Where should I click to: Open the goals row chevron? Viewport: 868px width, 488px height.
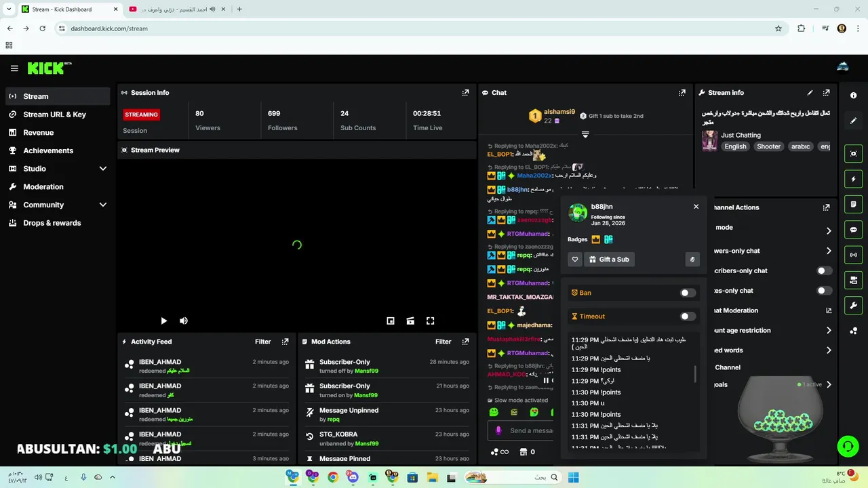click(829, 384)
